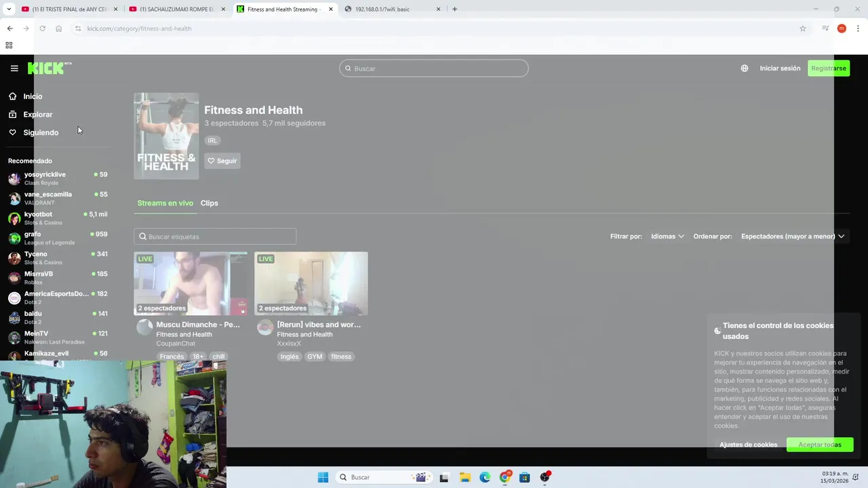
Task: Click the browser home icon
Action: pyautogui.click(x=59, y=28)
